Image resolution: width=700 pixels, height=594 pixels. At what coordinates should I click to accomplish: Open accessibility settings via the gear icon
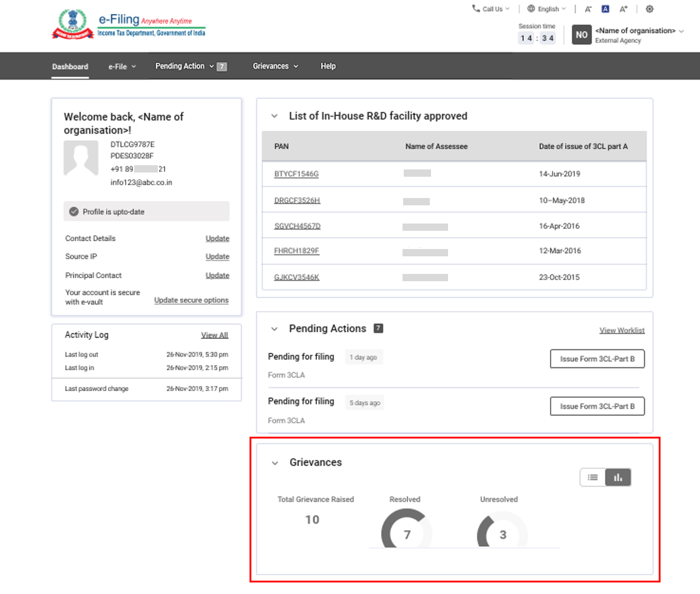pos(648,9)
